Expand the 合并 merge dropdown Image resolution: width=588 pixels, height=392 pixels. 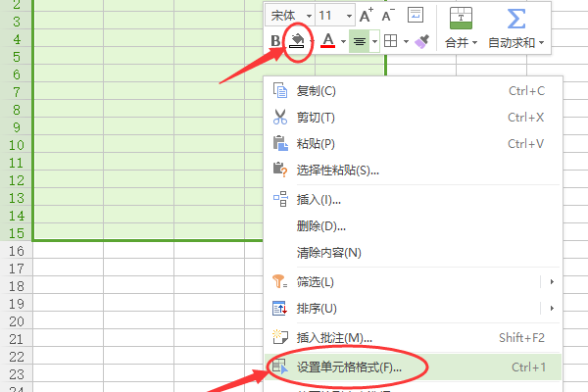474,43
